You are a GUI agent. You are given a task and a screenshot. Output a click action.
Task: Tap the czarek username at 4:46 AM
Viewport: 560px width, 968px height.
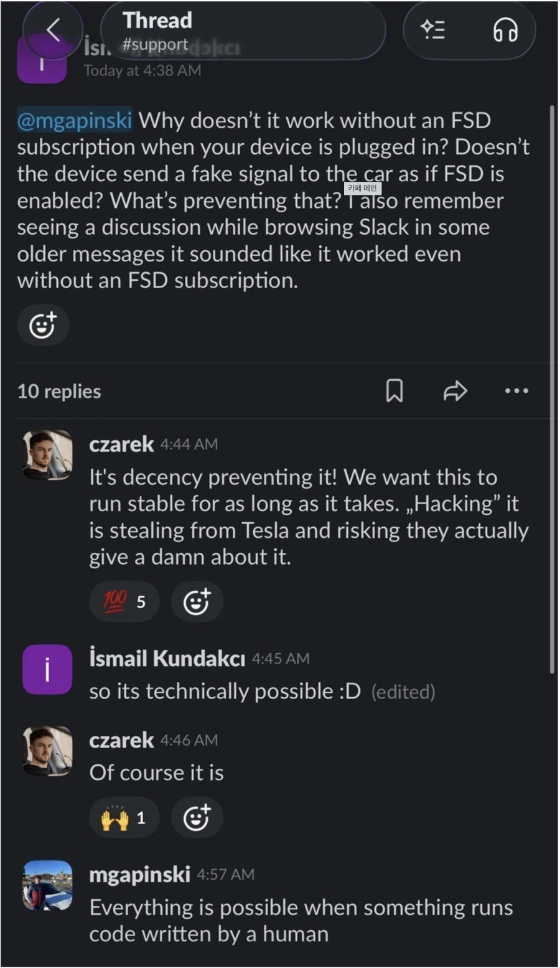tap(121, 740)
